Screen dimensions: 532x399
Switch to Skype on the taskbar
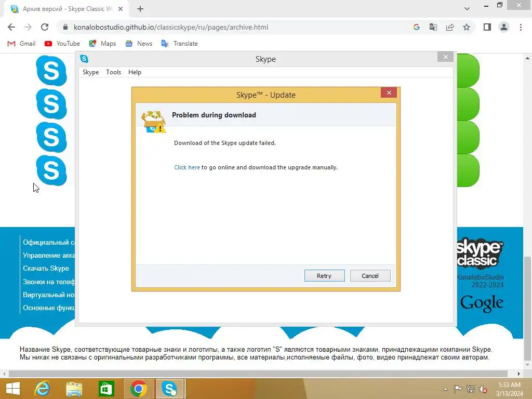pyautogui.click(x=170, y=389)
